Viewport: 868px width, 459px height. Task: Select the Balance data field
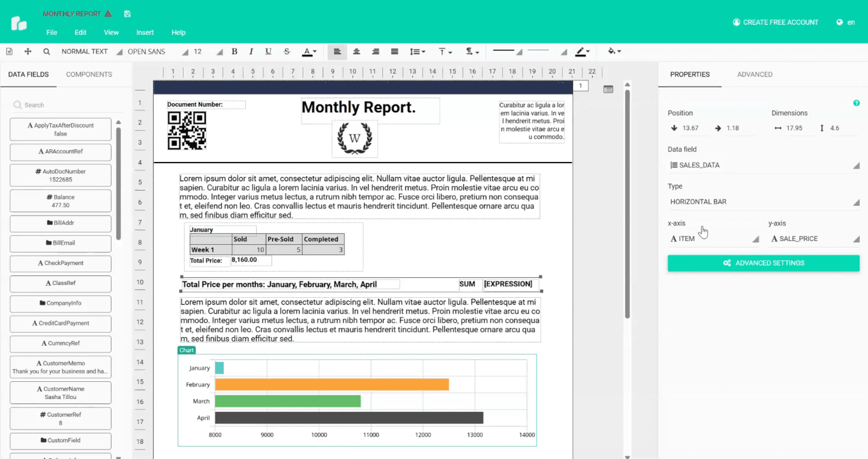(61, 201)
